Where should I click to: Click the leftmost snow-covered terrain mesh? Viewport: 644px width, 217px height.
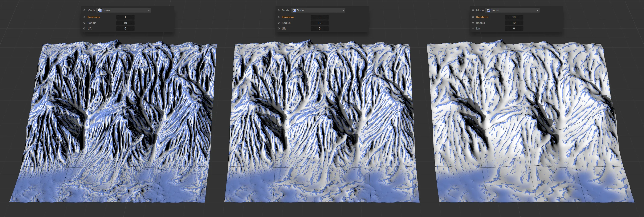pyautogui.click(x=113, y=120)
